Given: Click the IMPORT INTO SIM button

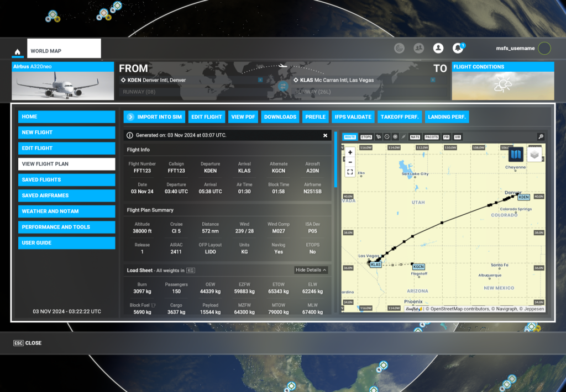Looking at the screenshot, I should [154, 116].
